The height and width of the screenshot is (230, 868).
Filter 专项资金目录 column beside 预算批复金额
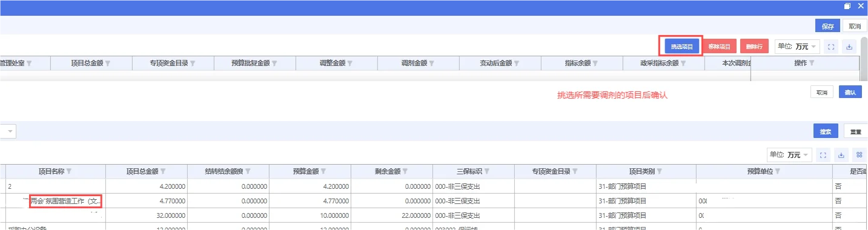tap(192, 63)
